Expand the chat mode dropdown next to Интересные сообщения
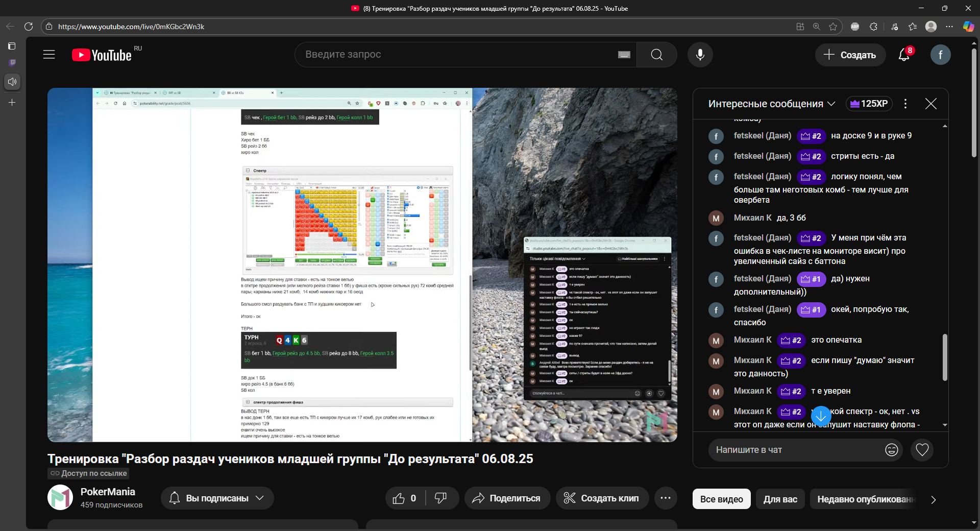 [831, 104]
